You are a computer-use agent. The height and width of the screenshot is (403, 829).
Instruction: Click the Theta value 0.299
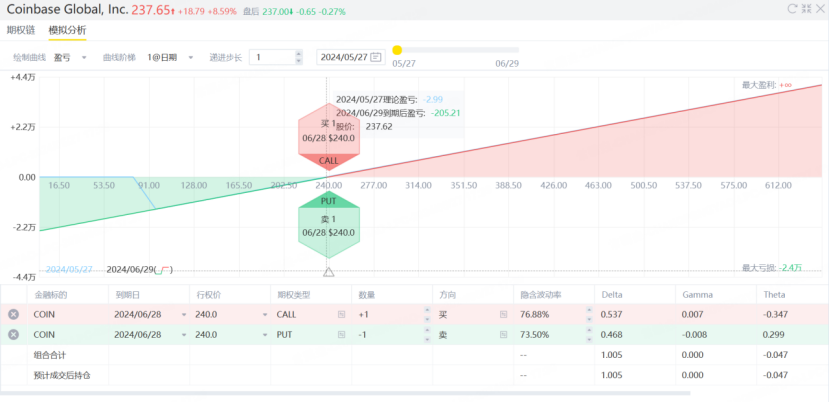(x=774, y=335)
